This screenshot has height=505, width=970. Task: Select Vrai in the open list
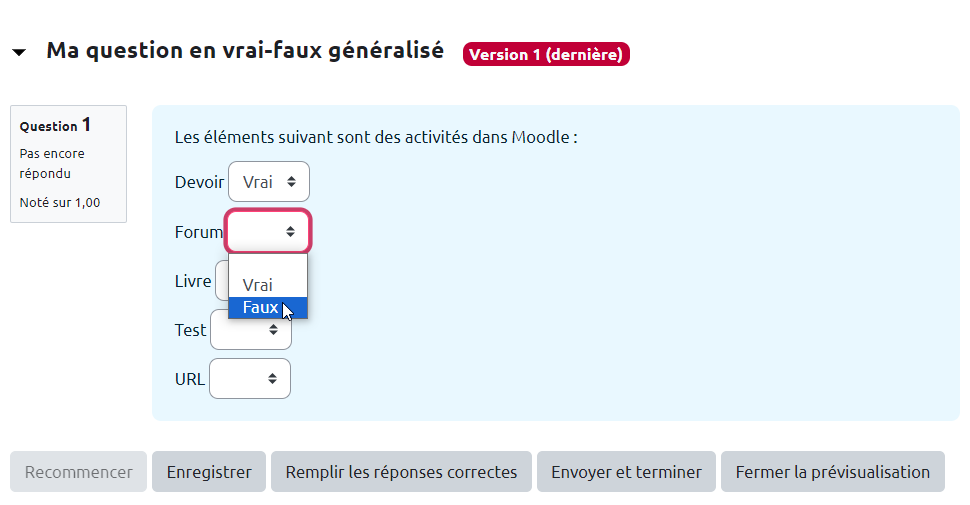click(257, 285)
